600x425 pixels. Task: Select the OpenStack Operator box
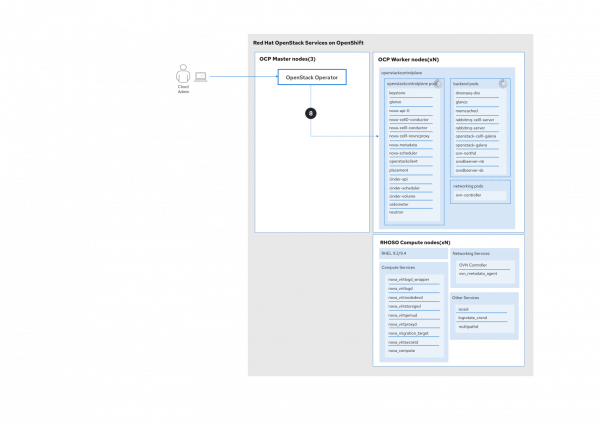point(312,77)
